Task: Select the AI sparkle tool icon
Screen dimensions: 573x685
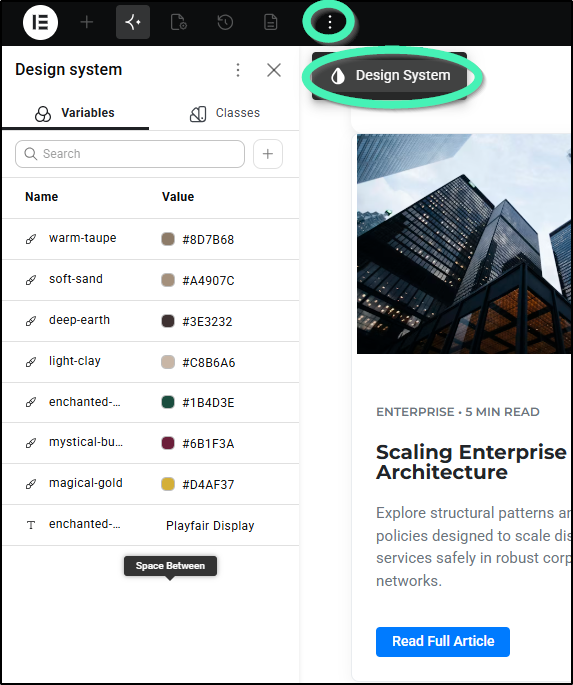Action: coord(133,22)
